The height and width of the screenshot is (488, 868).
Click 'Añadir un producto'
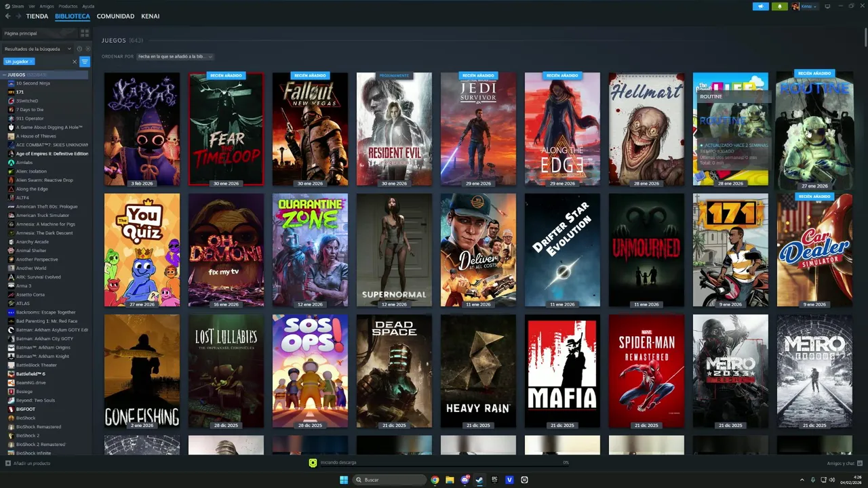click(28, 464)
